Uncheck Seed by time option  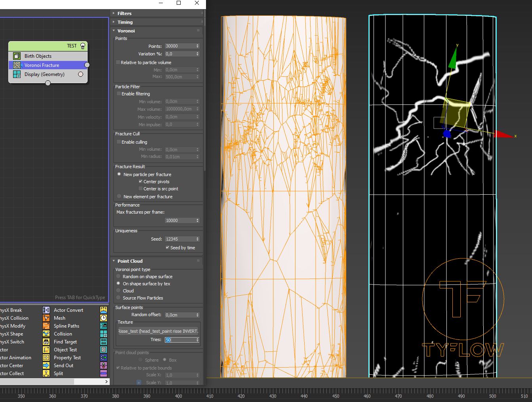pyautogui.click(x=168, y=248)
